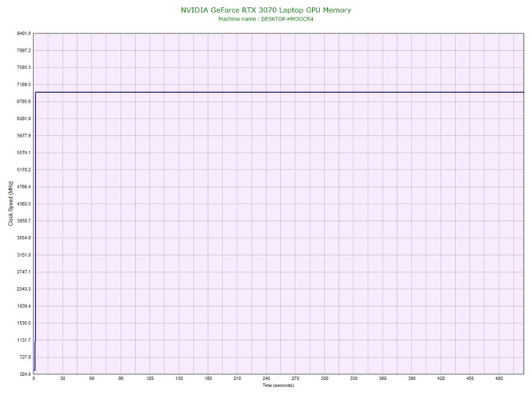Click the 3151.0 vertical axis tick
This screenshot has width=532, height=399.
[24, 254]
